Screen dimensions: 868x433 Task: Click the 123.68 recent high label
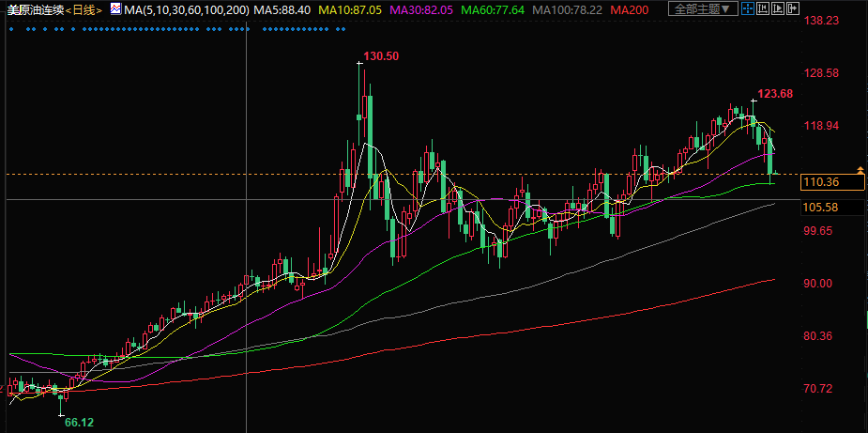click(x=776, y=93)
